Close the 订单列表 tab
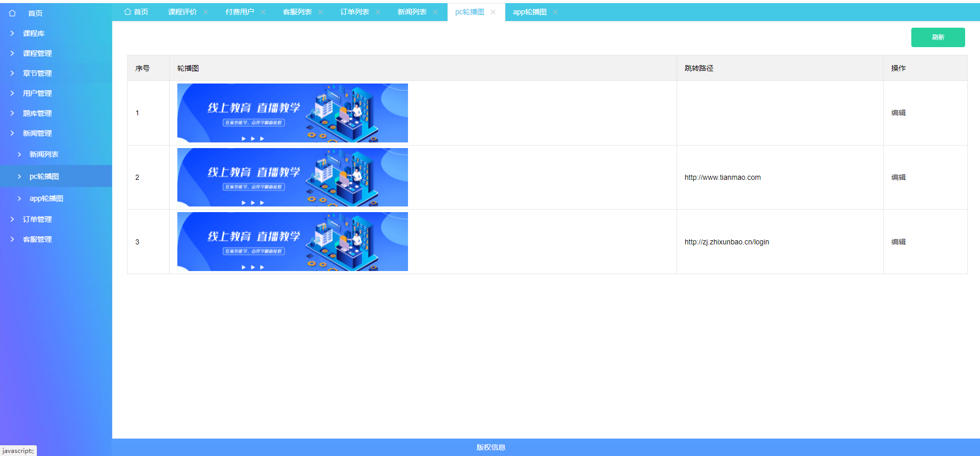Image resolution: width=980 pixels, height=456 pixels. 378,12
